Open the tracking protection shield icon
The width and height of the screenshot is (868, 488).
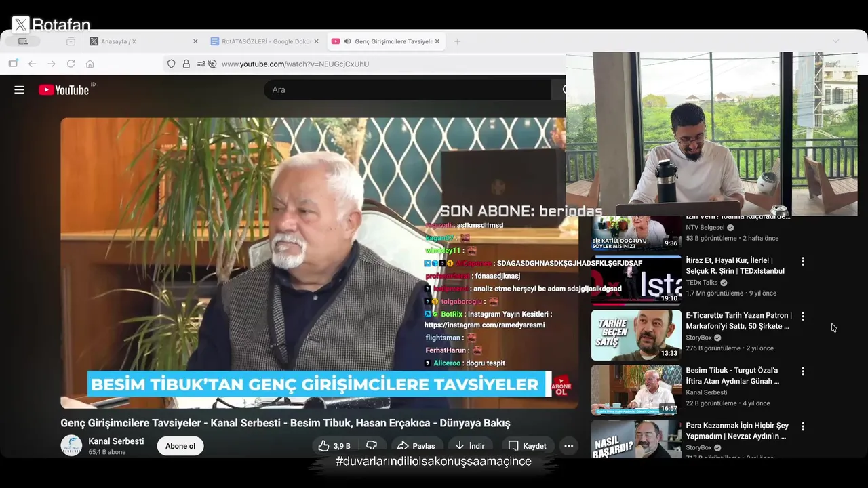171,64
